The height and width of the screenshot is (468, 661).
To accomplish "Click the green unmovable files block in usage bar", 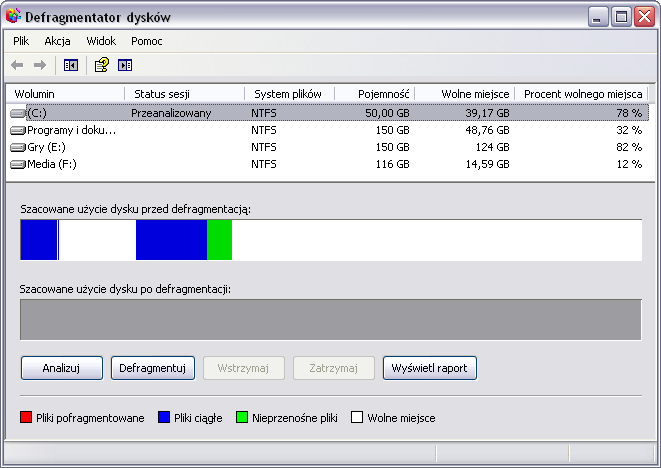I will 219,239.
